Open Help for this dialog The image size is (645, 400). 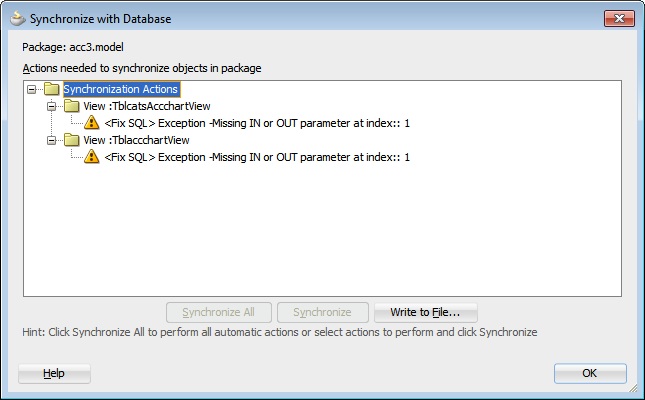(x=54, y=373)
